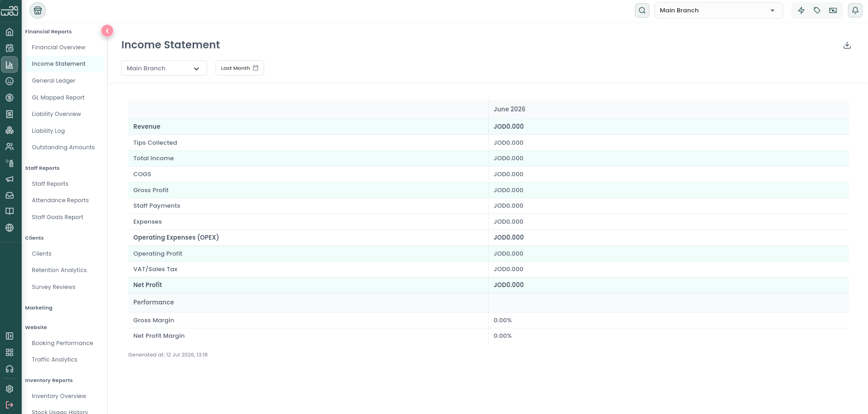868x414 pixels.
Task: Click the VAT/Sales Tax row label
Action: tap(156, 269)
